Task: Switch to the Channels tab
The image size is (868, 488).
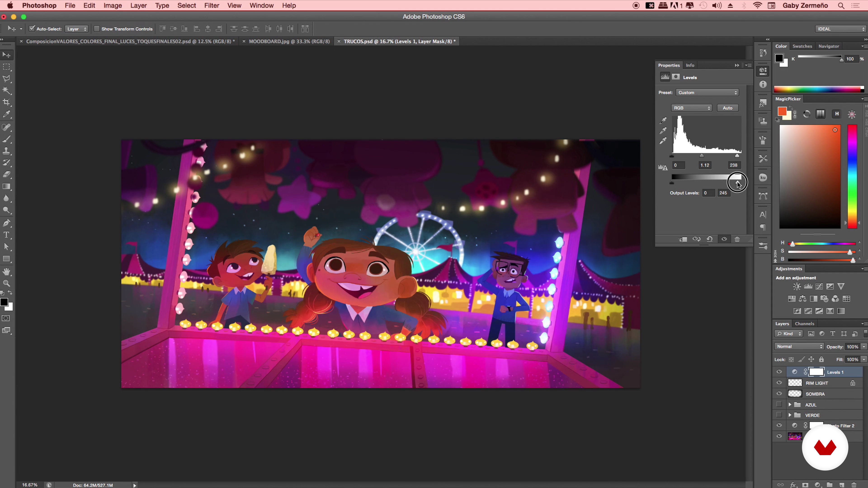Action: point(804,324)
